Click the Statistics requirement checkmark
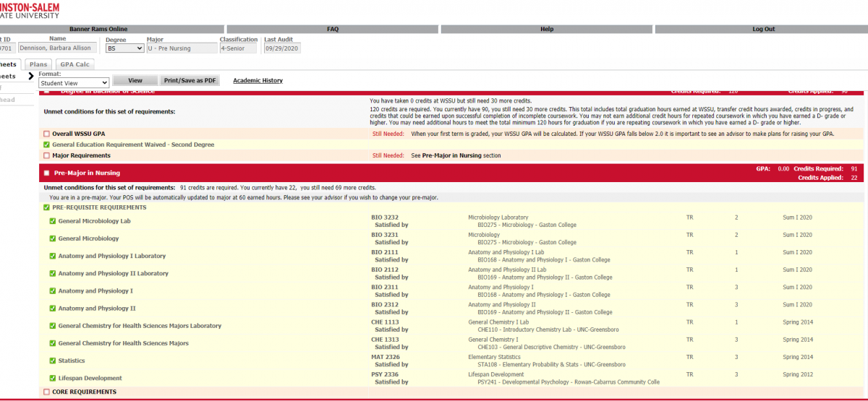This screenshot has height=401, width=868. point(53,361)
